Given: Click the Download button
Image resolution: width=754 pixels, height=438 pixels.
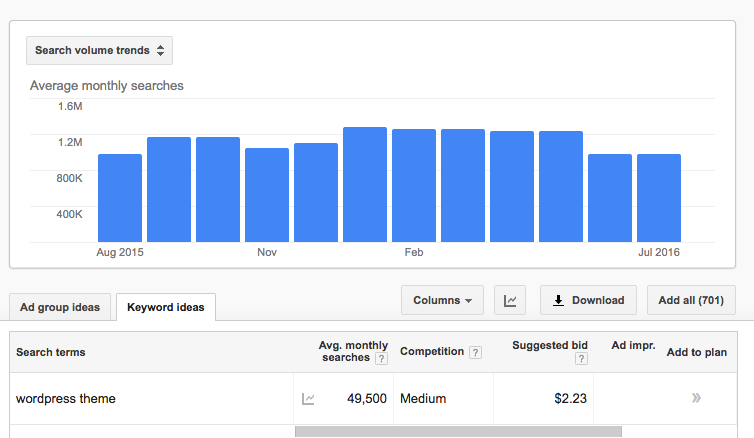Looking at the screenshot, I should click(588, 300).
